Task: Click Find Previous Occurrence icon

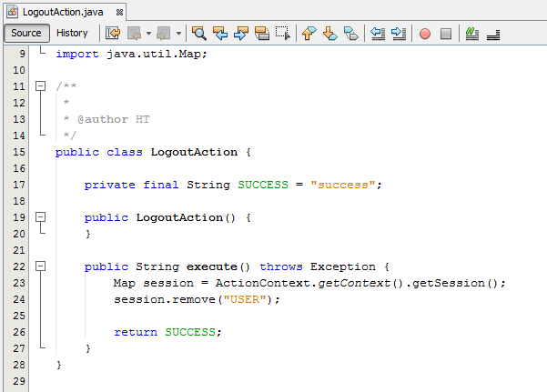Action: 220,34
